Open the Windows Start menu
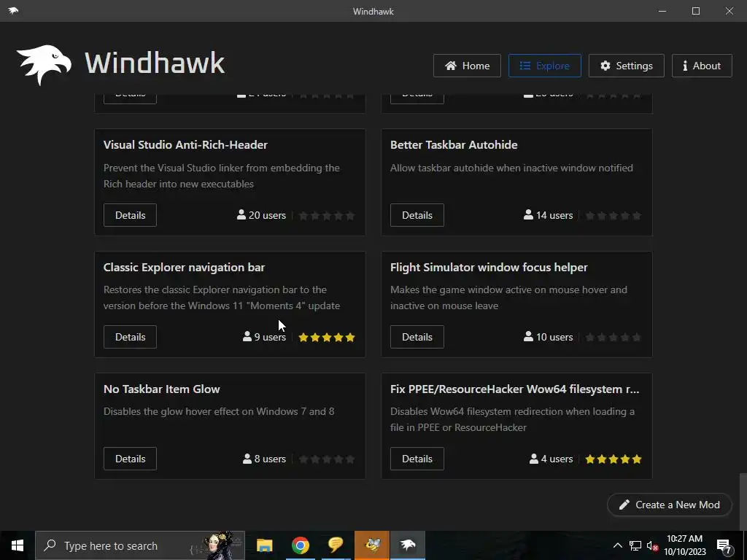The height and width of the screenshot is (560, 747). point(18,545)
